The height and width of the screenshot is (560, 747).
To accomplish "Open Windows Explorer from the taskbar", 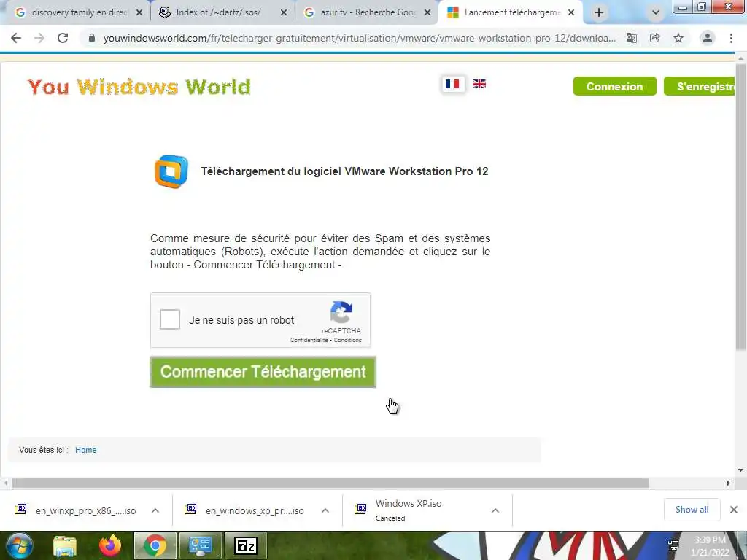I will 65,545.
